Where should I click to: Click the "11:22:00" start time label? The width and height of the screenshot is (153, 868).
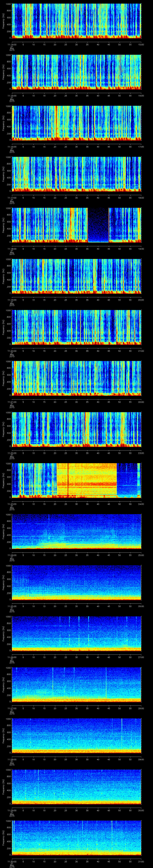click(12, 453)
